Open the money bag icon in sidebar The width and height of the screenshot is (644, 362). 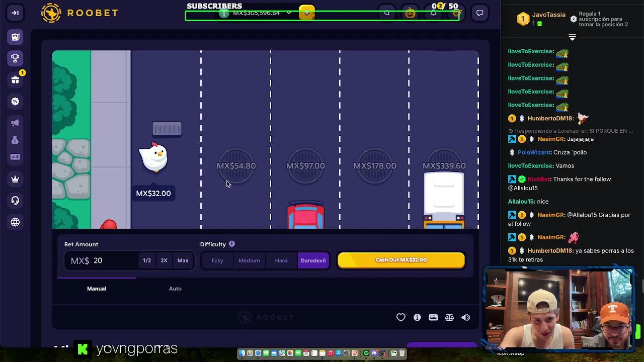15,141
